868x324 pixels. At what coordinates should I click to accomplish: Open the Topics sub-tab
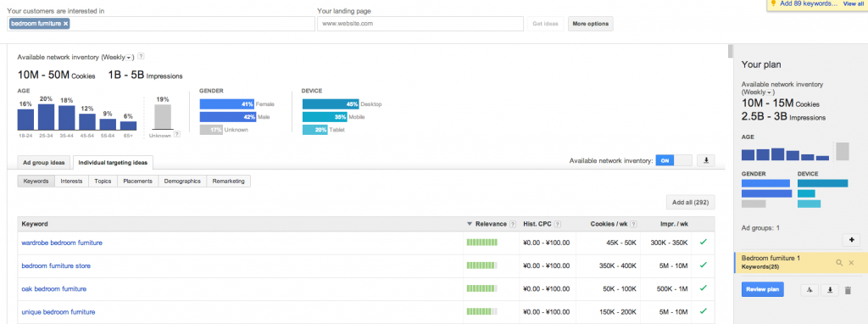click(103, 182)
